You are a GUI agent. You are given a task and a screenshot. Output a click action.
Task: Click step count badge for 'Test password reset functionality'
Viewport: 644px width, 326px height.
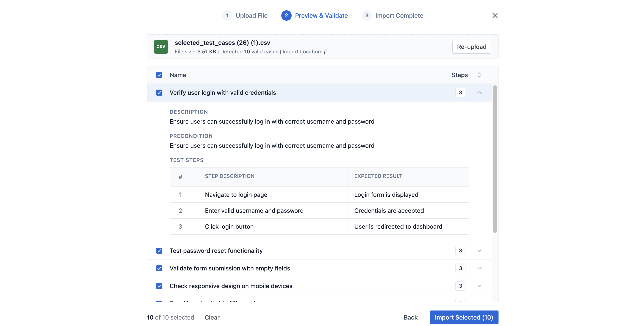tap(460, 251)
